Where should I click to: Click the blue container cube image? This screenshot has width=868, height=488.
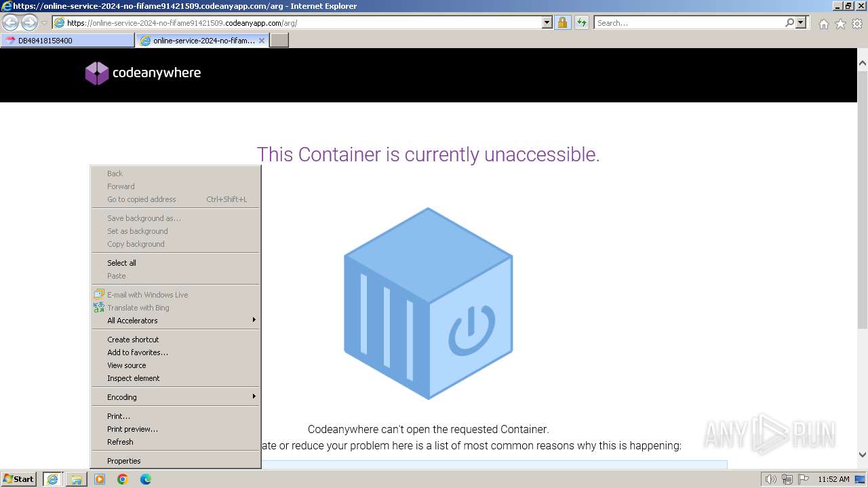pyautogui.click(x=428, y=303)
